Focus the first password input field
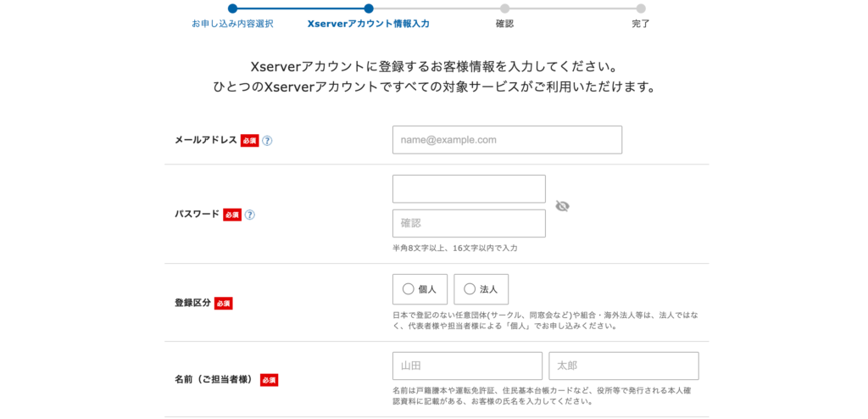This screenshot has height=419, width=868. click(x=469, y=189)
